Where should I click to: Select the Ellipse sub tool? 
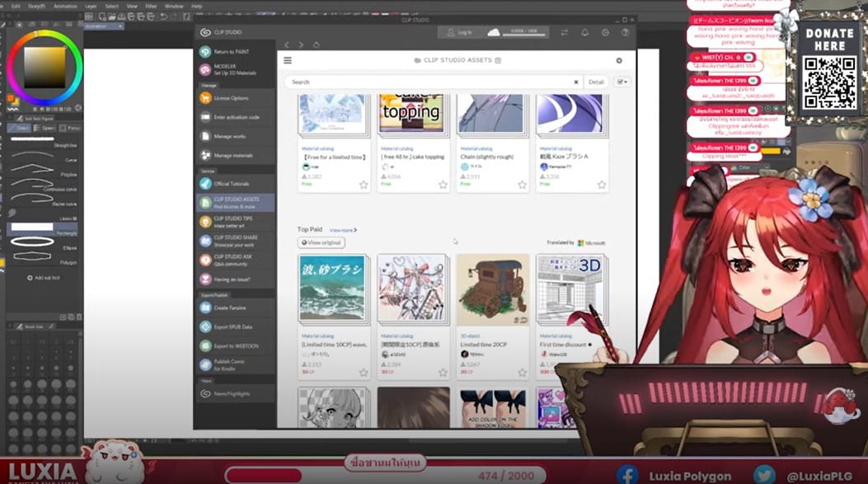click(43, 243)
